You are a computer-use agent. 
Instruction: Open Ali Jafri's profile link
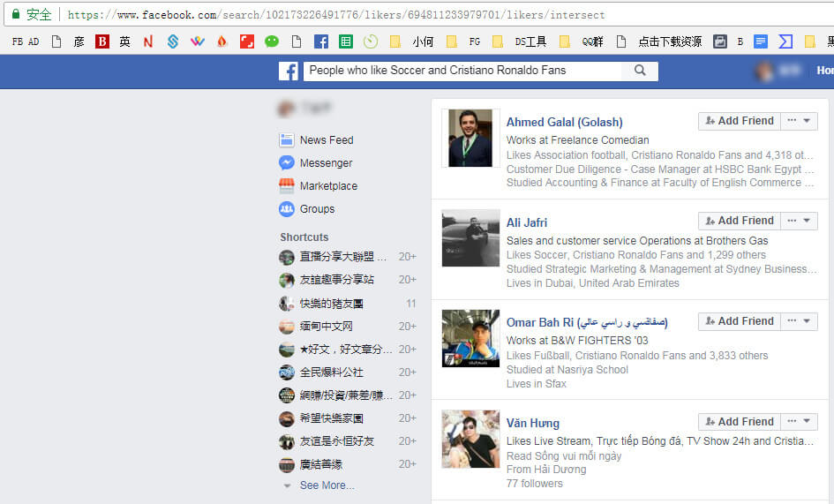click(x=527, y=223)
